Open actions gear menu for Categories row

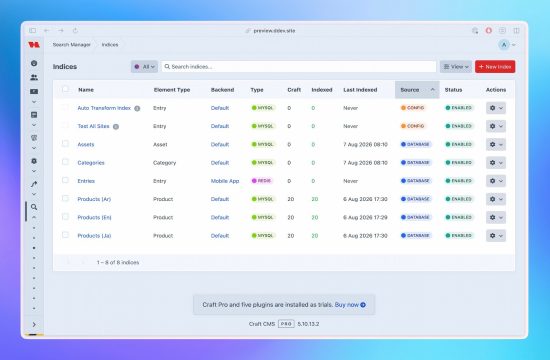(x=496, y=163)
